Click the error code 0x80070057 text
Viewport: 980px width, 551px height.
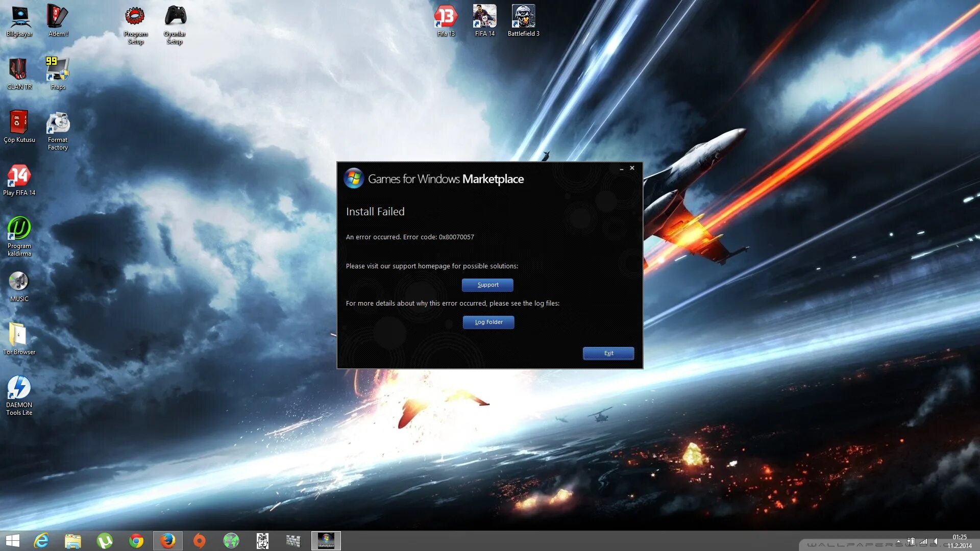pyautogui.click(x=456, y=237)
